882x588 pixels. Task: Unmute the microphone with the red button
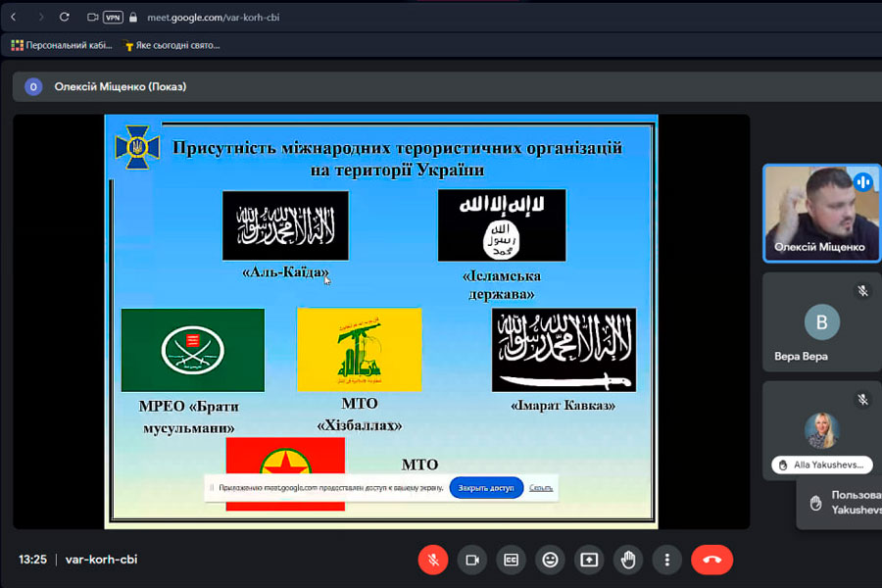coord(433,560)
